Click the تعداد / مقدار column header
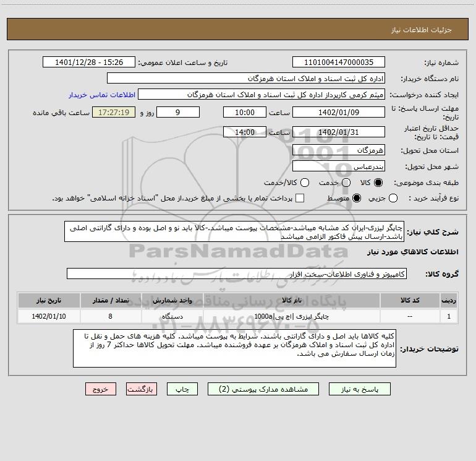 click(x=111, y=300)
